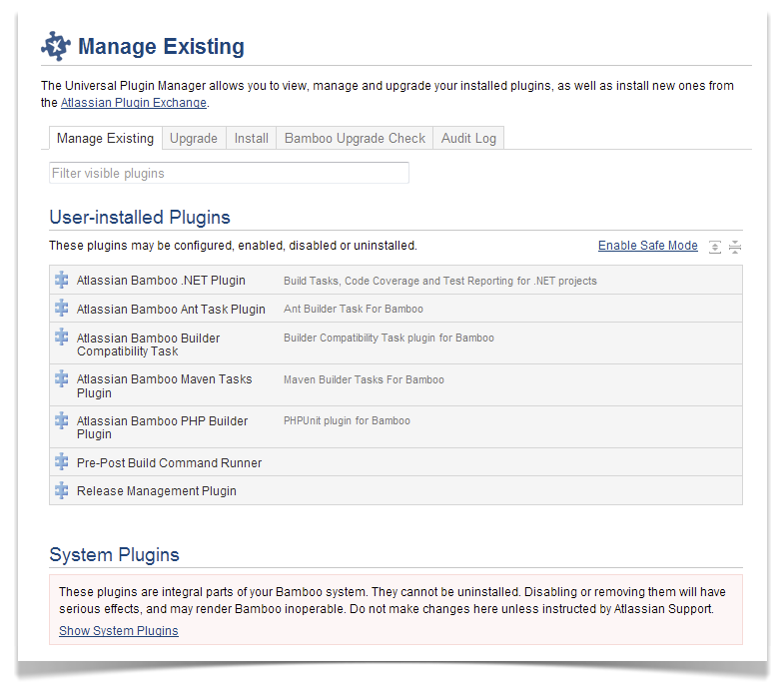The height and width of the screenshot is (687, 784).
Task: Click the Enable Safe Mode link
Action: 647,246
